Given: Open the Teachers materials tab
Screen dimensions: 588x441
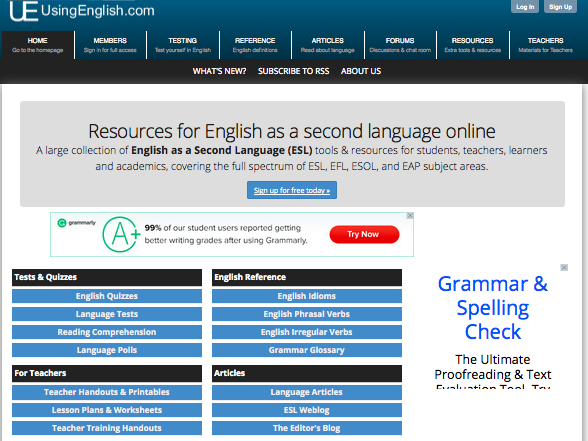Looking at the screenshot, I should pos(545,45).
